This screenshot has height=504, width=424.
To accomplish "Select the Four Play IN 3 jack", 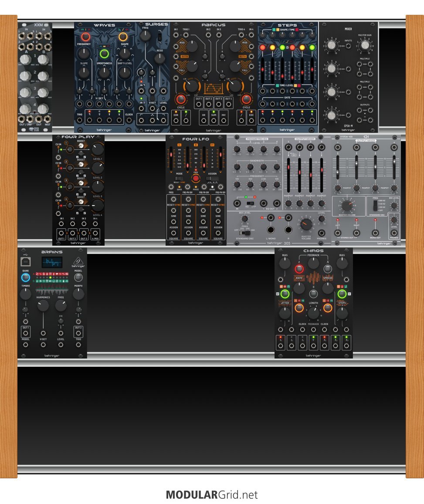I will (x=84, y=224).
